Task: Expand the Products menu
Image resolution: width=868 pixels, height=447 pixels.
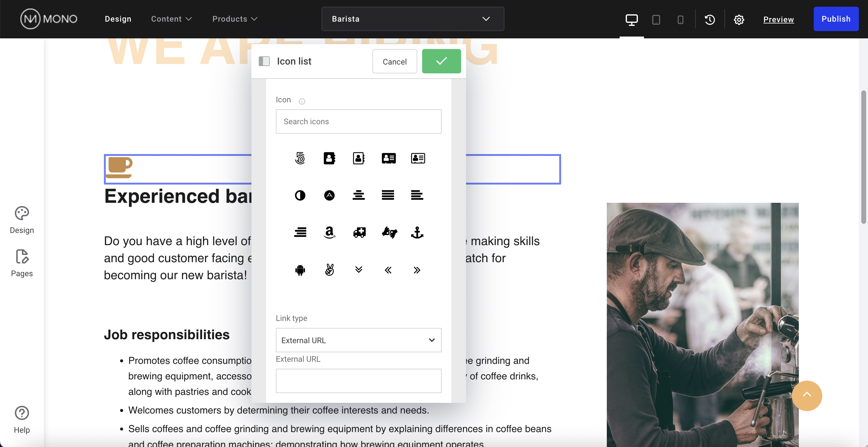Action: tap(235, 19)
